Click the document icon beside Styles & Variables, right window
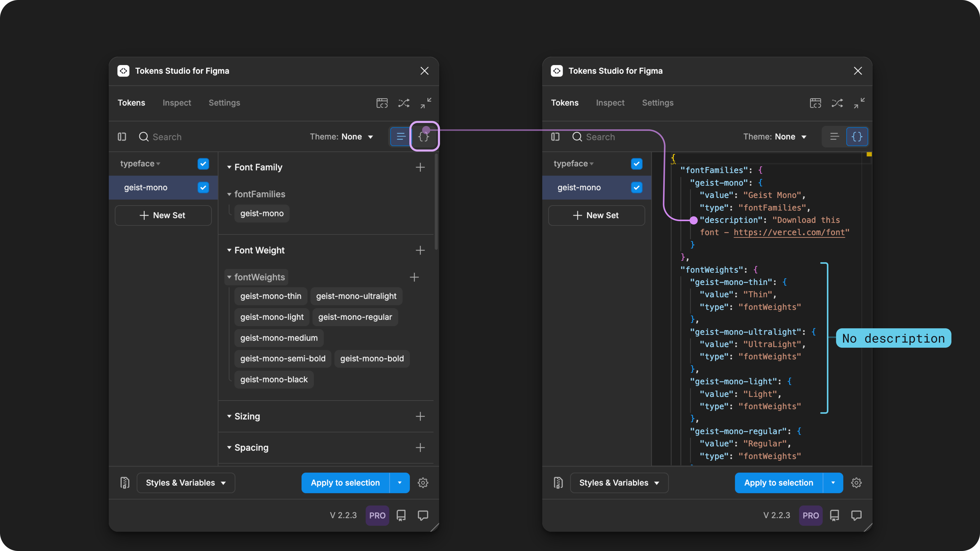Image resolution: width=980 pixels, height=551 pixels. tap(558, 483)
